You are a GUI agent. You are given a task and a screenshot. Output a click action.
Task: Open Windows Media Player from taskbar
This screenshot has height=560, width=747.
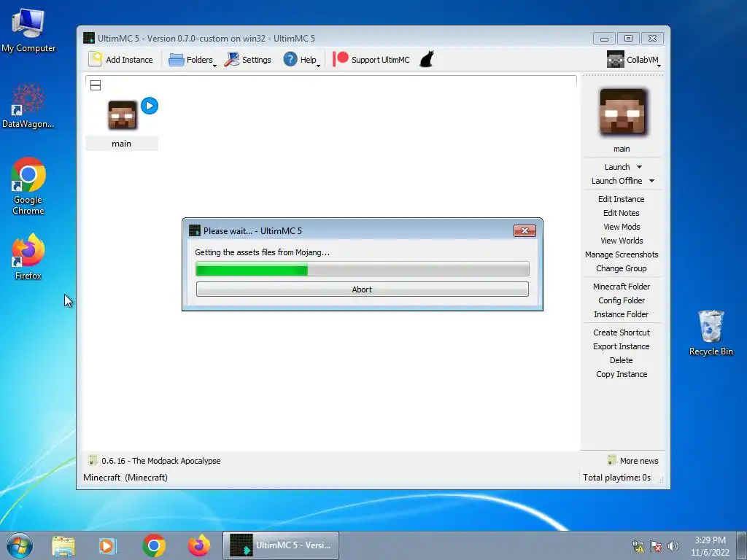coord(108,545)
